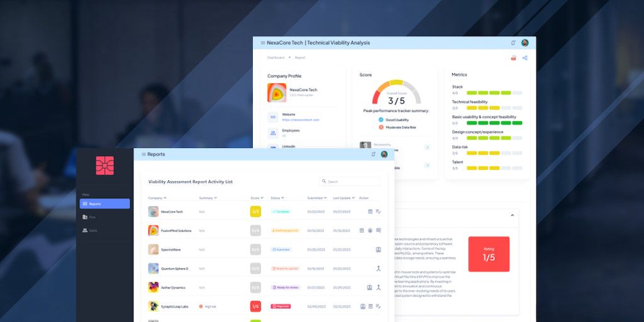
Task: Click the yellow 3/5 score badge
Action: tap(255, 211)
